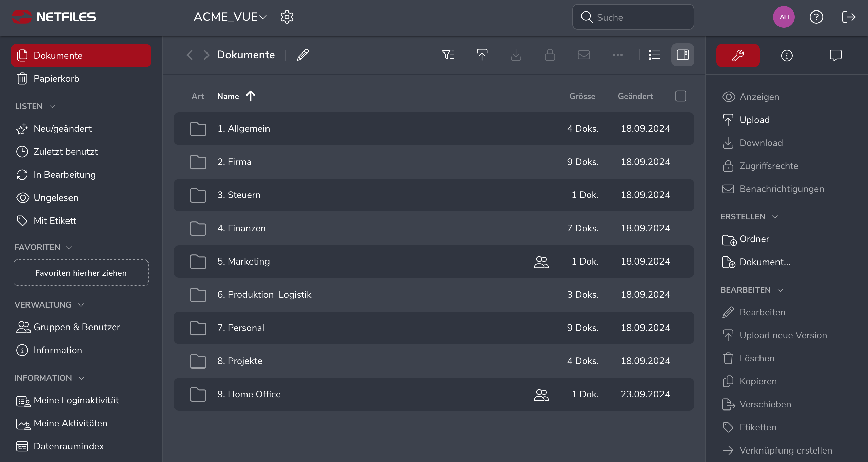The height and width of the screenshot is (462, 868).
Task: Switch to the info tab in side panel
Action: point(787,55)
